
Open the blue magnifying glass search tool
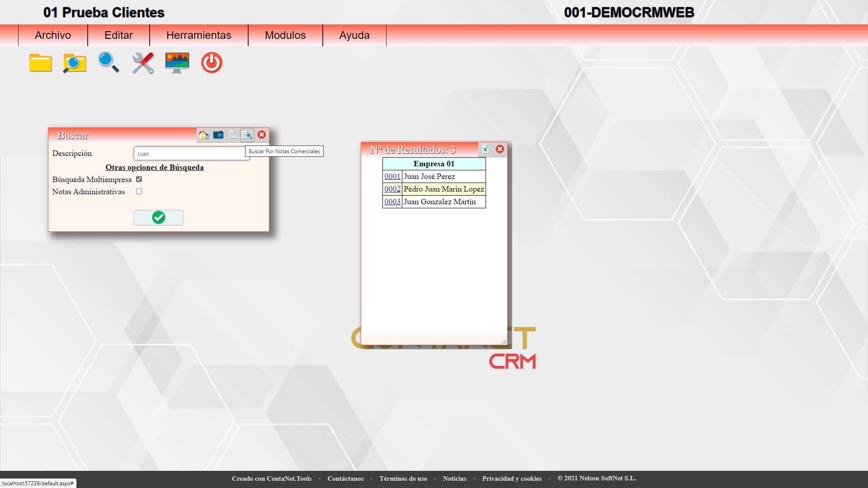pyautogui.click(x=108, y=62)
